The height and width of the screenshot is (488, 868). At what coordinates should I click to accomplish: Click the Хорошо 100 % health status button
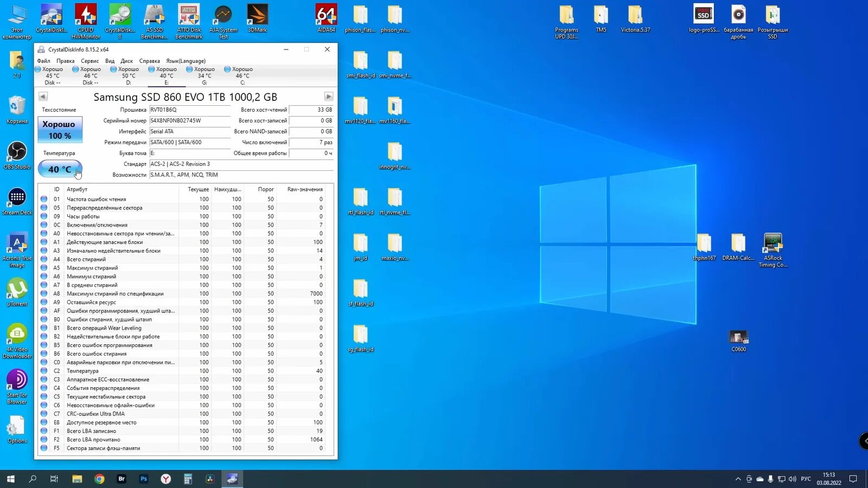pyautogui.click(x=60, y=130)
